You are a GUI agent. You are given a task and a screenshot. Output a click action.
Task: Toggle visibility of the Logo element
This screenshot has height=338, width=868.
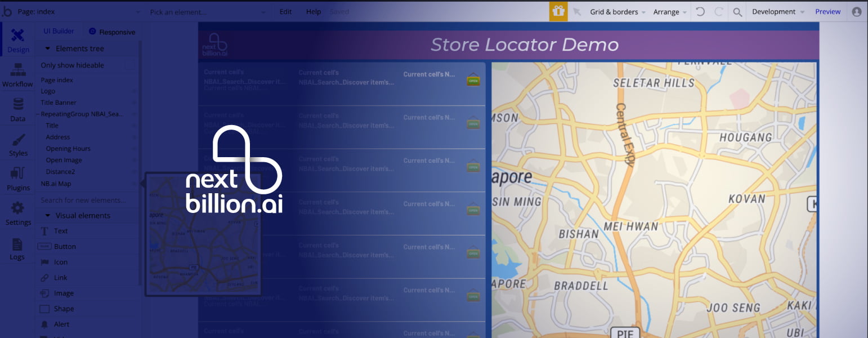click(x=134, y=91)
